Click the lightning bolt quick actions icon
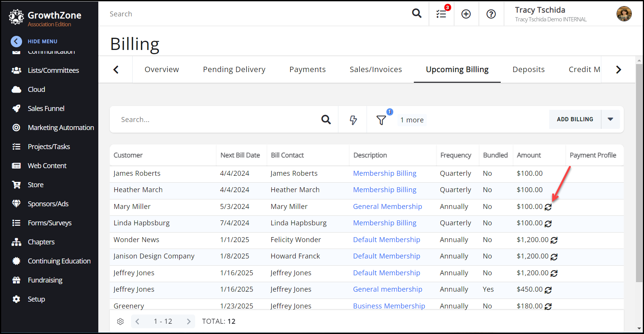The image size is (644, 334). click(353, 120)
